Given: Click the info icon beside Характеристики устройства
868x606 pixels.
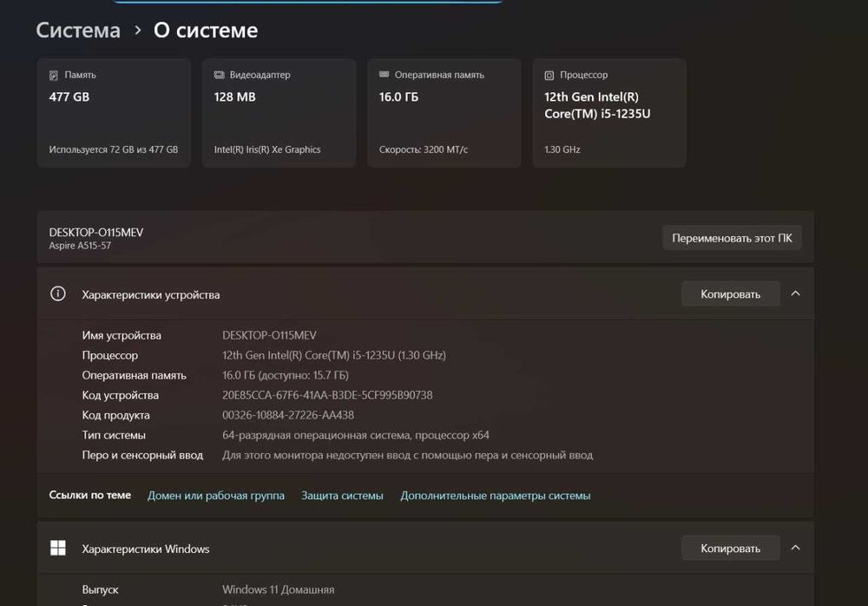Looking at the screenshot, I should coord(57,293).
